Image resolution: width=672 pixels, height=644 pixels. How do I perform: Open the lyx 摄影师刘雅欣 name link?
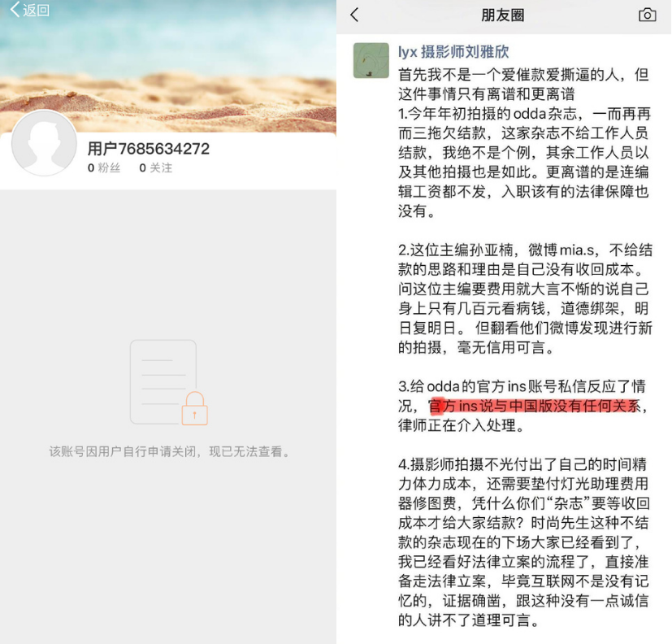click(453, 52)
